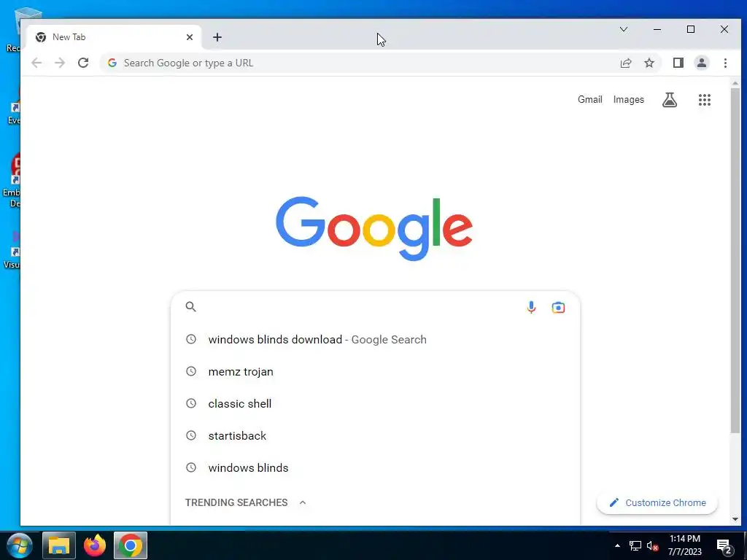This screenshot has height=560, width=747.
Task: Open the Windows Start button
Action: [19, 545]
